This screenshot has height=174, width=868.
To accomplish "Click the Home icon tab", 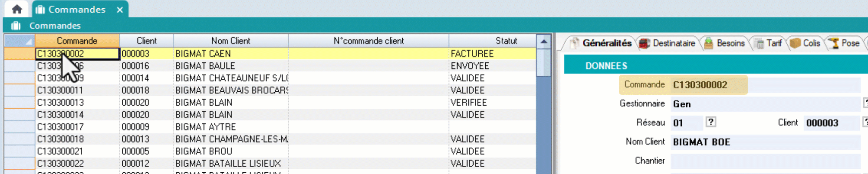I will pos(16,9).
